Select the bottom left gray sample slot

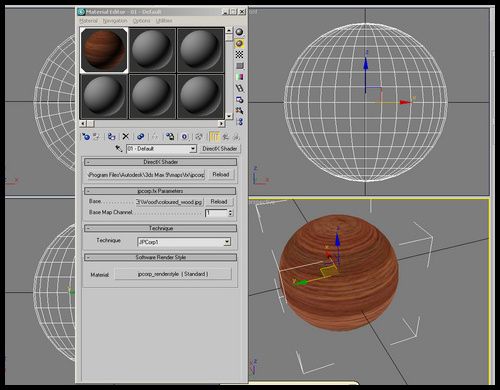(104, 97)
